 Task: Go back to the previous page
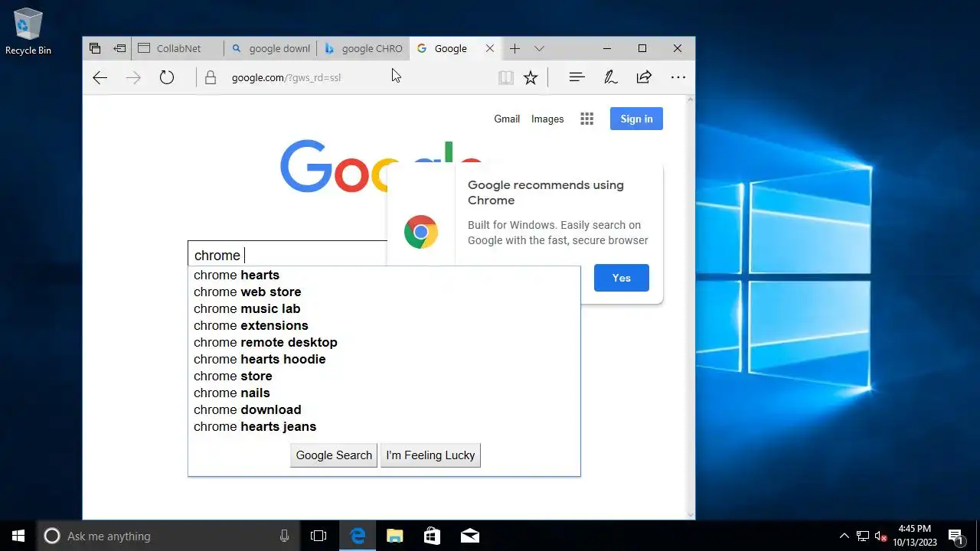[x=100, y=77]
